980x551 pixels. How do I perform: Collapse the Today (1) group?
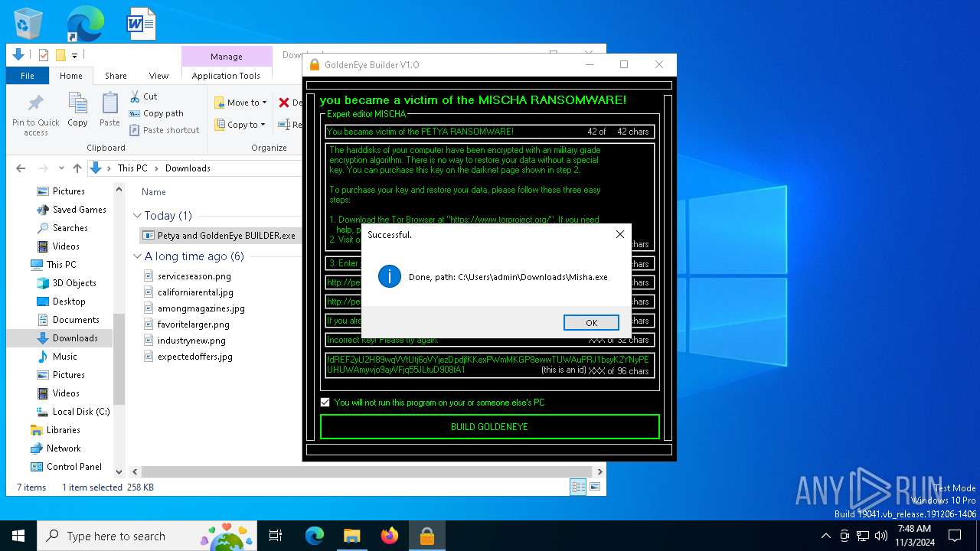coord(138,216)
